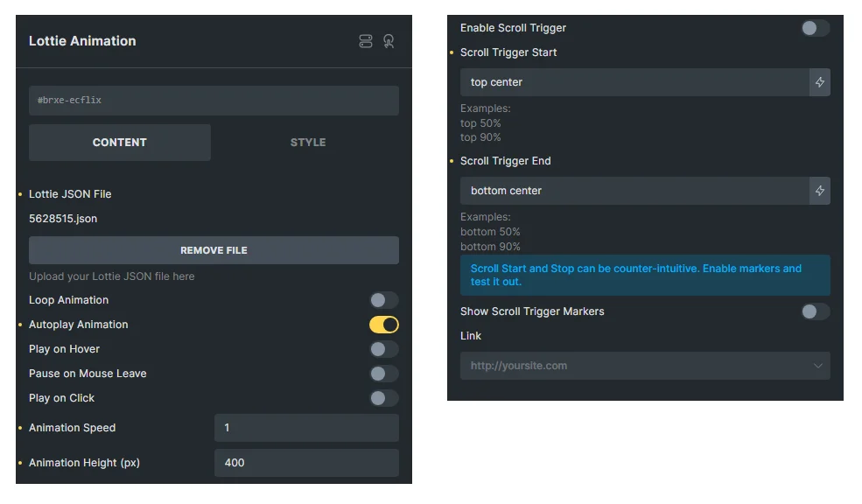
Task: Focus the Animation Speed input
Action: (306, 428)
